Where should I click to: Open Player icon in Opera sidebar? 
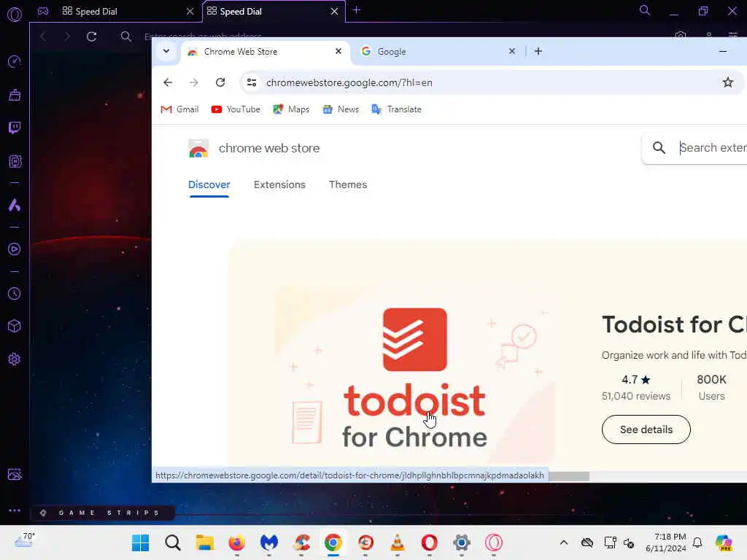point(15,249)
